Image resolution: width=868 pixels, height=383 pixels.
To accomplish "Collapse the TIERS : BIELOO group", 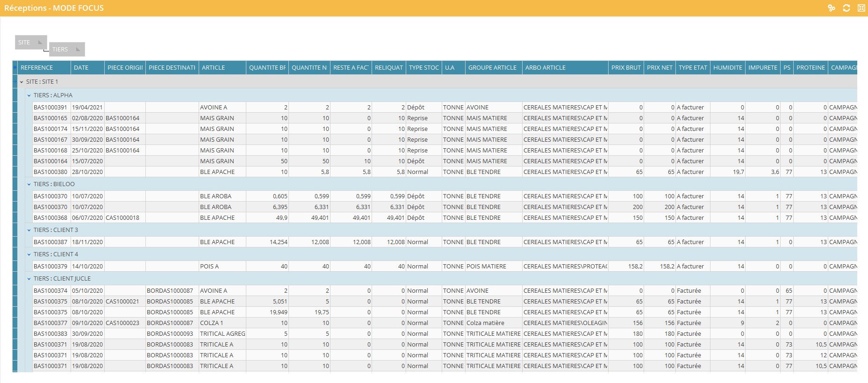I will [29, 184].
